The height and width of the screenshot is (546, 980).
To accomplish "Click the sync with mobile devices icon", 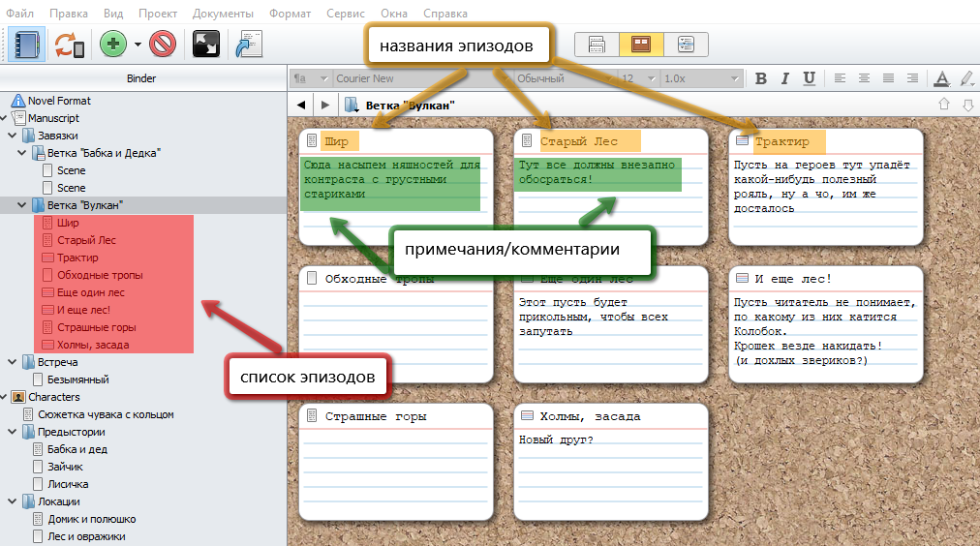I will tap(68, 45).
